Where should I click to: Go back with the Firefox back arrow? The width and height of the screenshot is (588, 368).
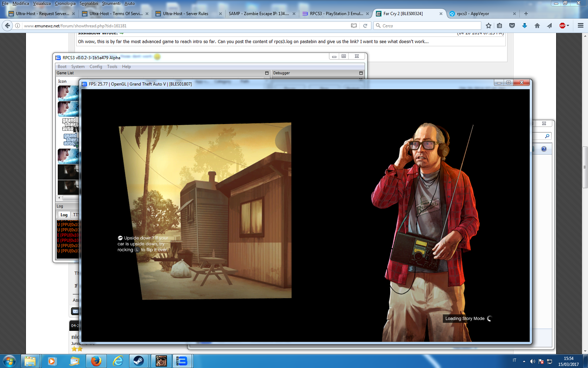7,26
